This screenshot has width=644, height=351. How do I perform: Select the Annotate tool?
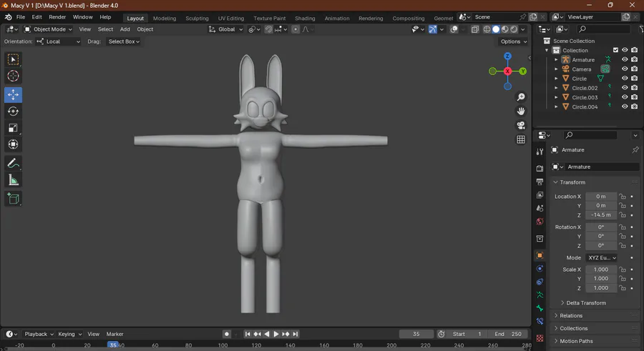click(x=13, y=164)
